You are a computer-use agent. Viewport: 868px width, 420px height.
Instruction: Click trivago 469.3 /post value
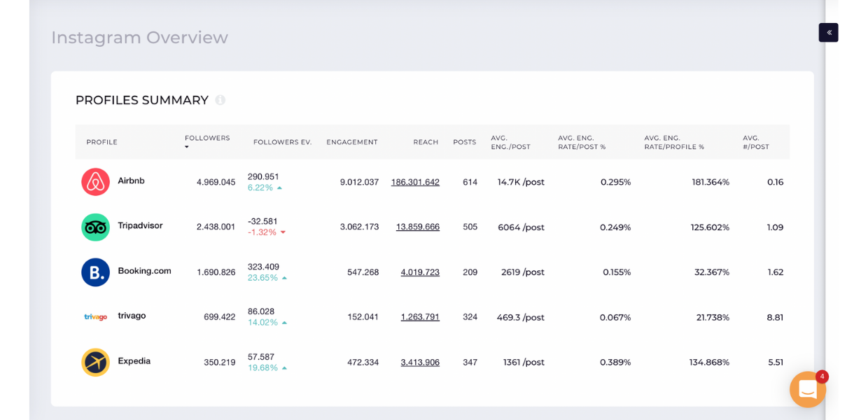tap(521, 318)
